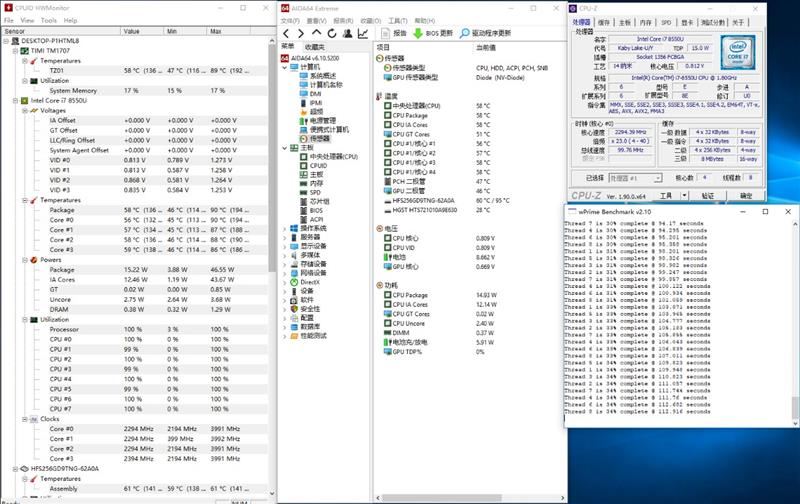Click 数据库 database icon in AIDA64 tree
800x504 pixels.
294,327
